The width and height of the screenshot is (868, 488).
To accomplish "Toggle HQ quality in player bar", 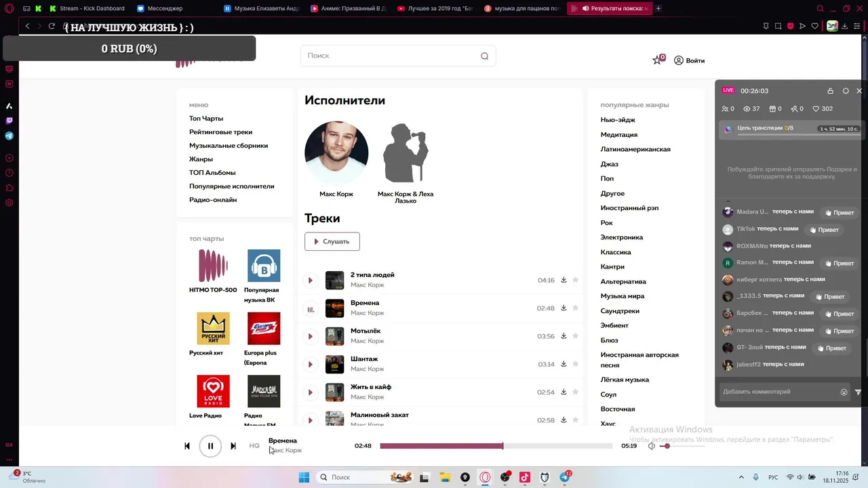I will (x=254, y=446).
